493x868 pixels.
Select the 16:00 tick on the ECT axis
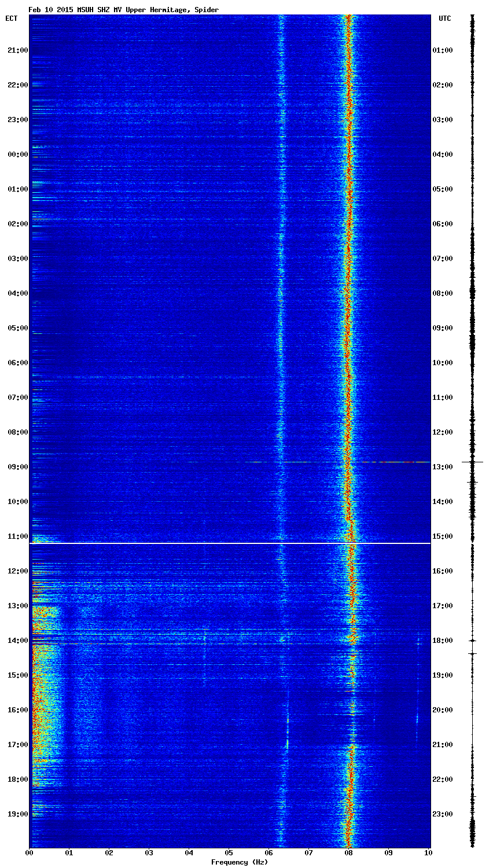[17, 710]
